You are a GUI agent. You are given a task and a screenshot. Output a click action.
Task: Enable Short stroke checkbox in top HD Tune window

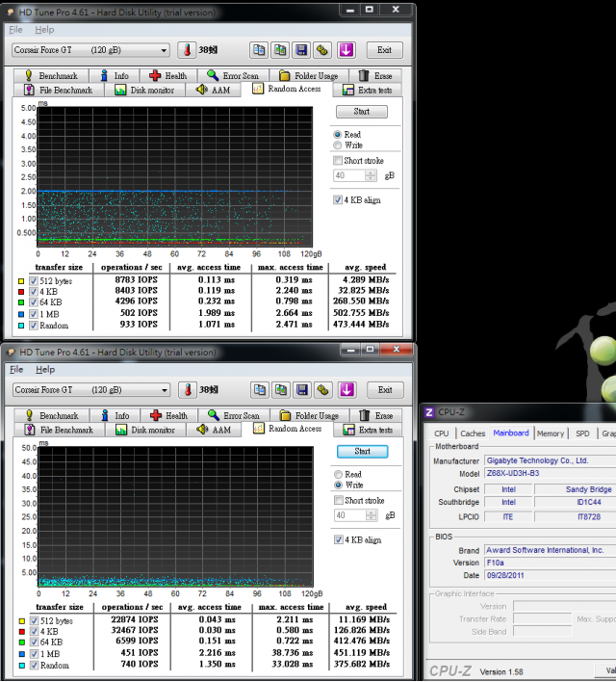click(x=338, y=161)
